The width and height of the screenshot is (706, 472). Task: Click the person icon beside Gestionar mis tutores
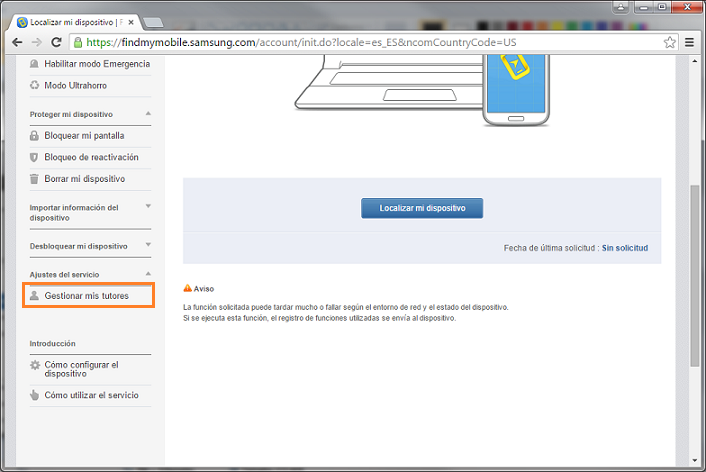click(x=34, y=296)
